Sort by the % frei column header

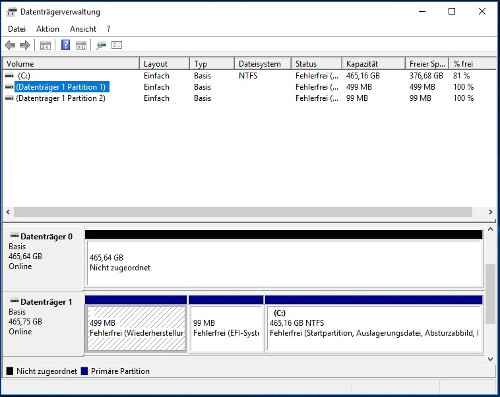[473, 64]
